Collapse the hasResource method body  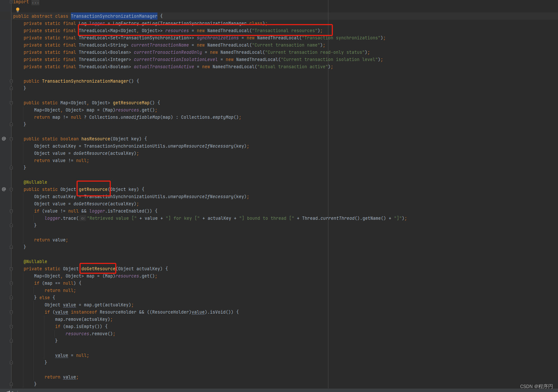[11, 138]
